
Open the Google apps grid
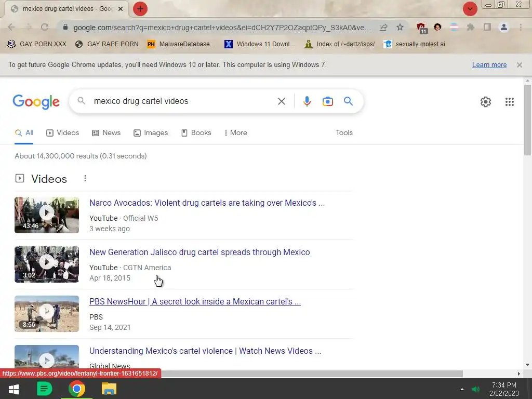coord(509,102)
